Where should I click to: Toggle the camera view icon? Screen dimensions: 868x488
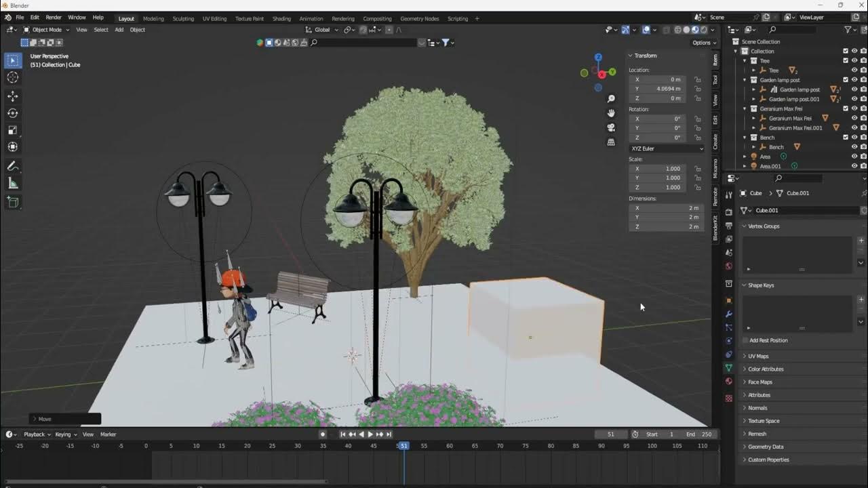coord(611,127)
